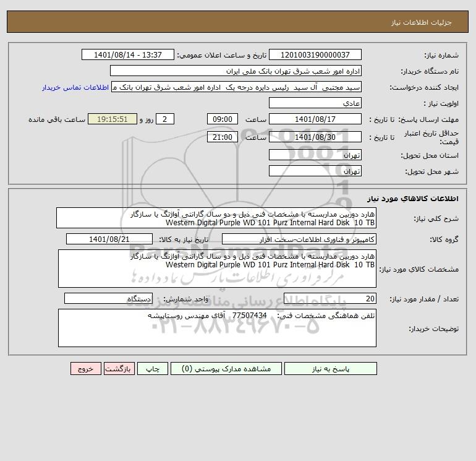Click the priority field showing عادي
The image size is (476, 461).
coord(315,103)
